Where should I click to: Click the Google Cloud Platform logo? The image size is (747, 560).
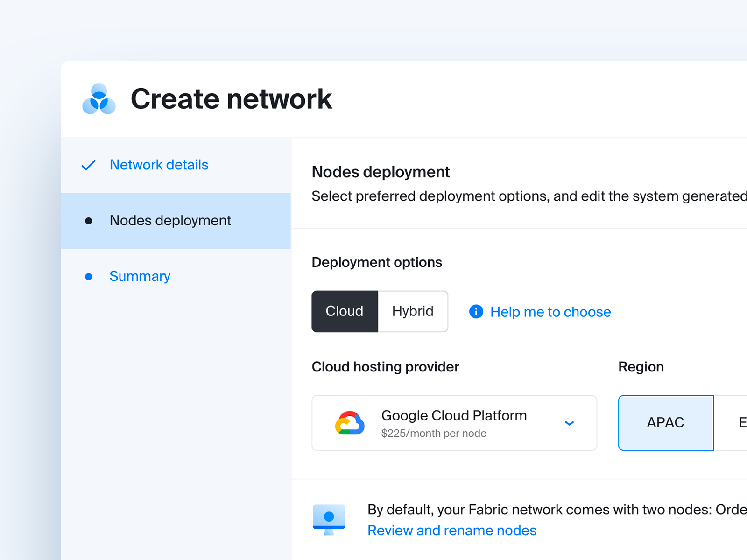tap(350, 423)
